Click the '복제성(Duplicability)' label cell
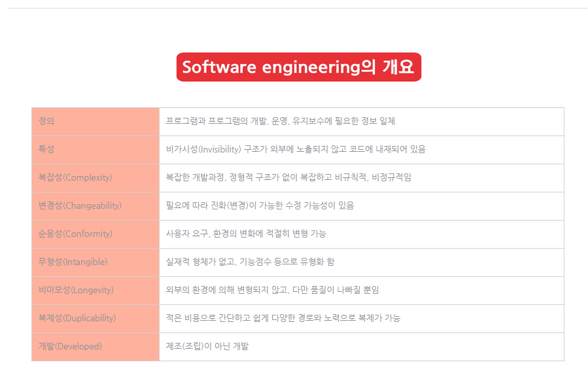This screenshot has height=375, width=588. pos(95,319)
